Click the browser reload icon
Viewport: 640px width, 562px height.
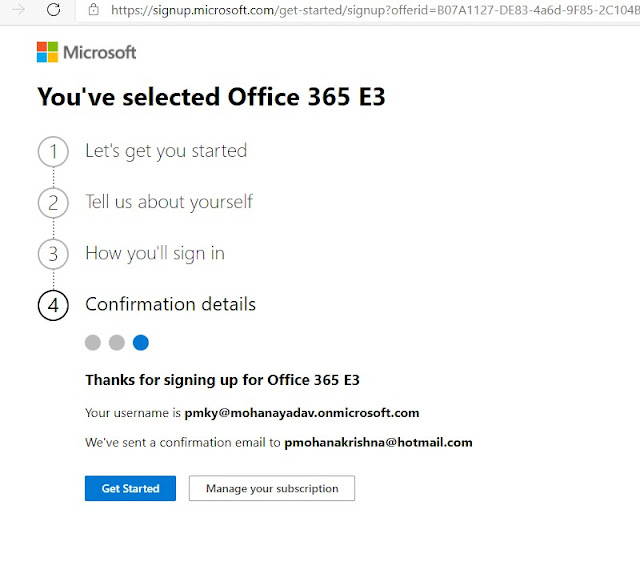click(x=53, y=9)
